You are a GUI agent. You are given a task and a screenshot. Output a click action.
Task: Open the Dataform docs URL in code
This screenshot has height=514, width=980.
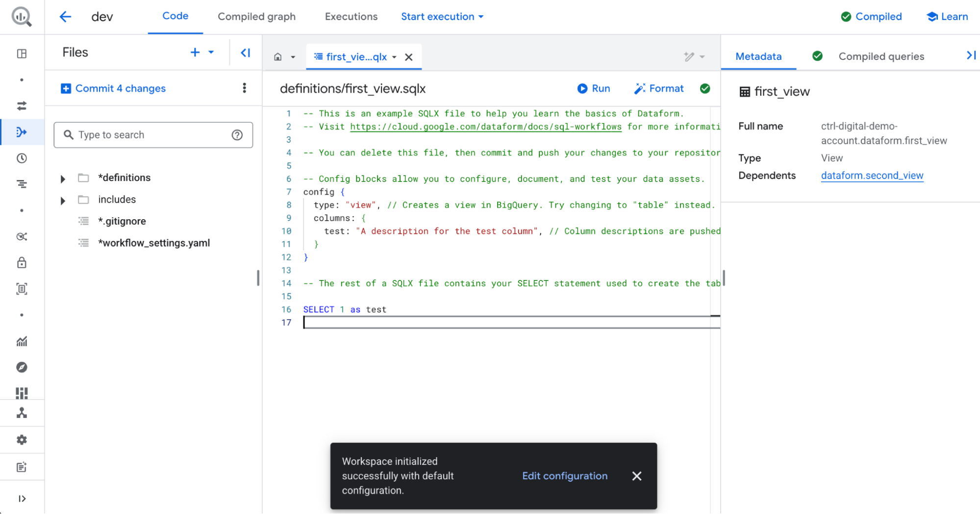[x=485, y=127]
